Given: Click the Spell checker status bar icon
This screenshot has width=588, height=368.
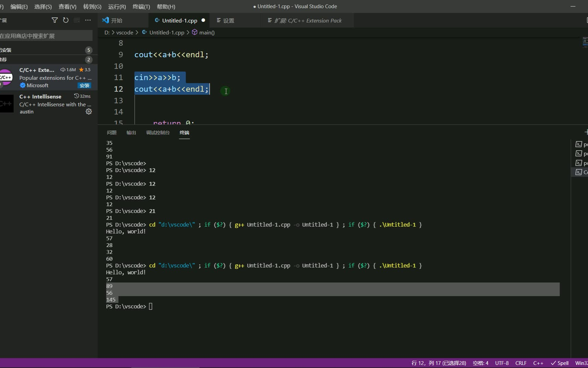Looking at the screenshot, I should click(560, 363).
